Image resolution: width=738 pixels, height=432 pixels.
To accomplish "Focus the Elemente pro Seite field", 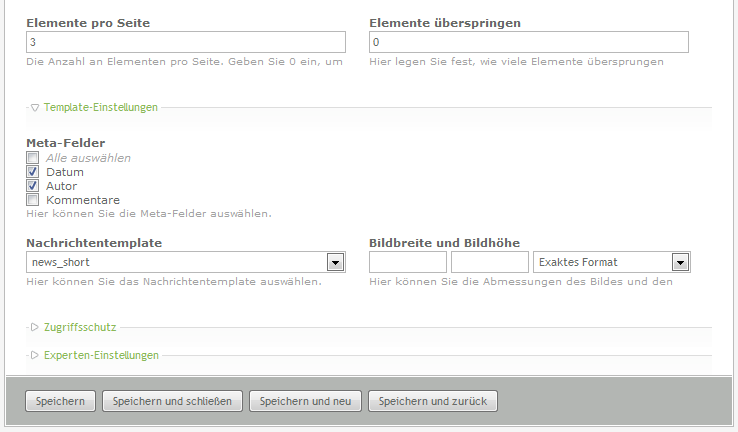I will (185, 42).
